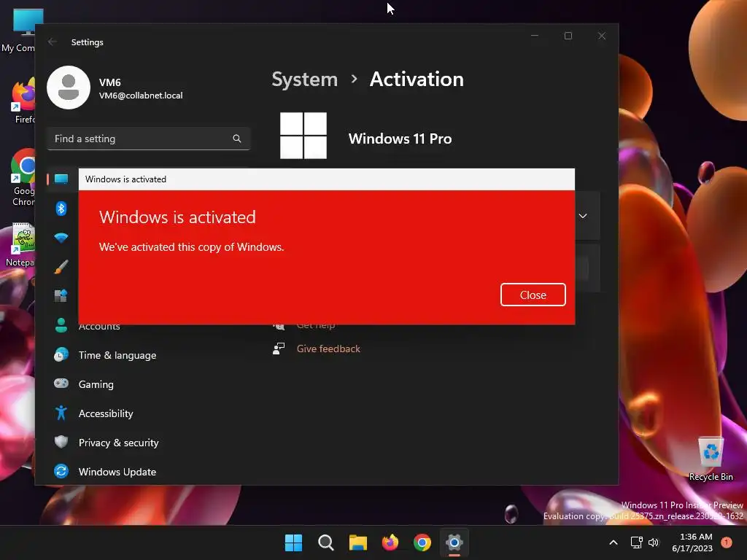The width and height of the screenshot is (747, 560).
Task: Open the System settings icon in sidebar
Action: tap(61, 179)
